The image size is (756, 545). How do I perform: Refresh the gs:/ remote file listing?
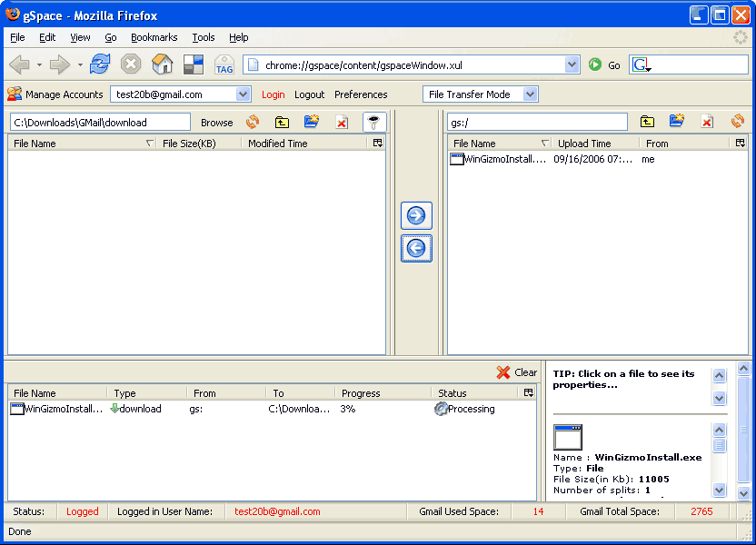738,121
